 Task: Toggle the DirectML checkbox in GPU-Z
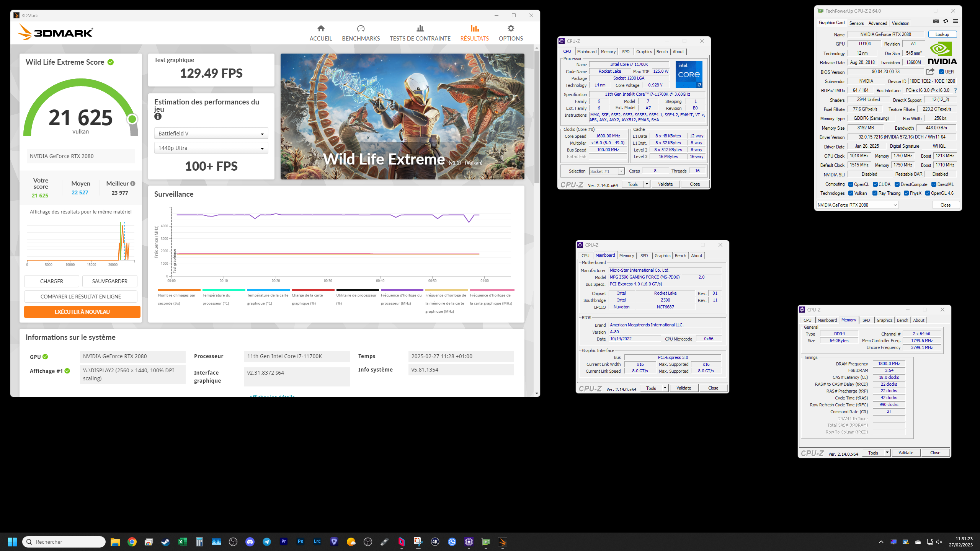[934, 184]
